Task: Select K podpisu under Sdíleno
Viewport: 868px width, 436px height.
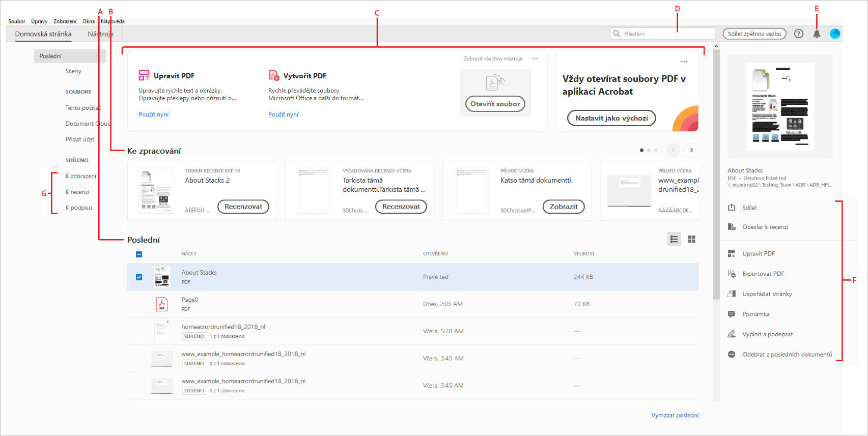Action: pyautogui.click(x=79, y=208)
